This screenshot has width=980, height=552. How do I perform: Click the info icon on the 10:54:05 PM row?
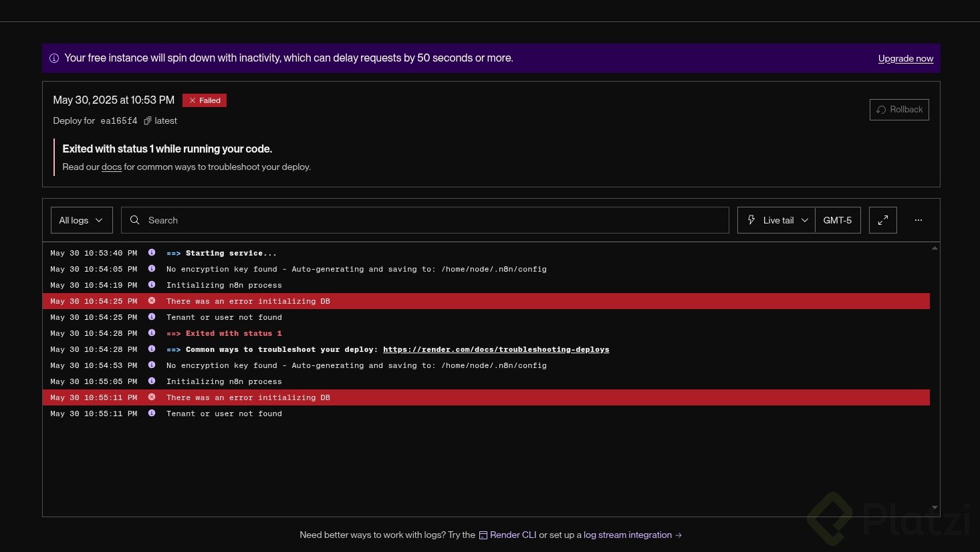152,269
